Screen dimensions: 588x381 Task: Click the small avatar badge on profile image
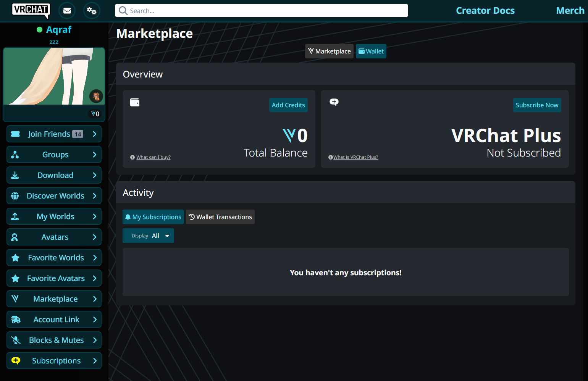pyautogui.click(x=96, y=96)
